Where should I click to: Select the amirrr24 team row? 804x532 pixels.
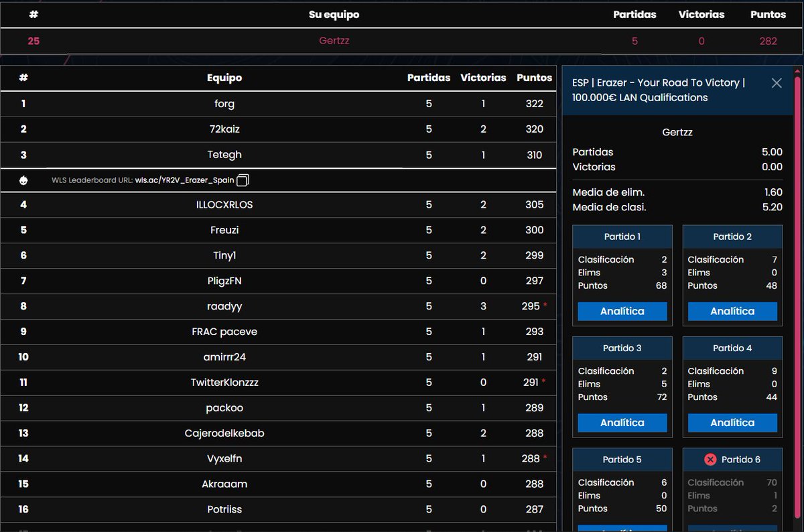278,357
